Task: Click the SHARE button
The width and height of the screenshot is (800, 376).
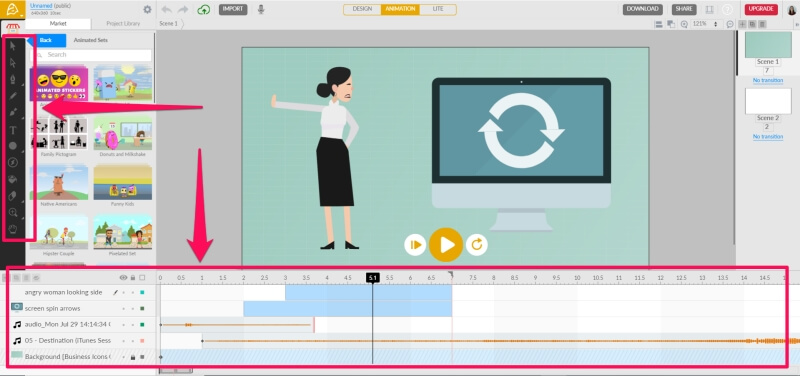Action: 684,9
